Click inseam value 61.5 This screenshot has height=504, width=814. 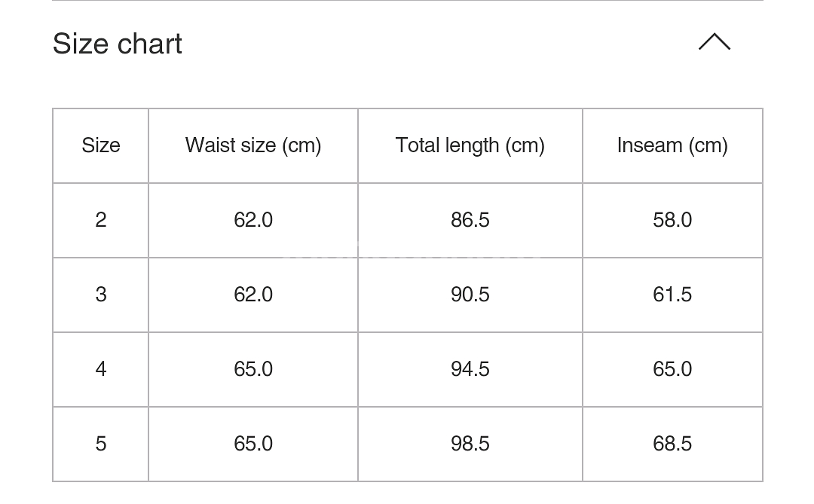click(x=672, y=295)
